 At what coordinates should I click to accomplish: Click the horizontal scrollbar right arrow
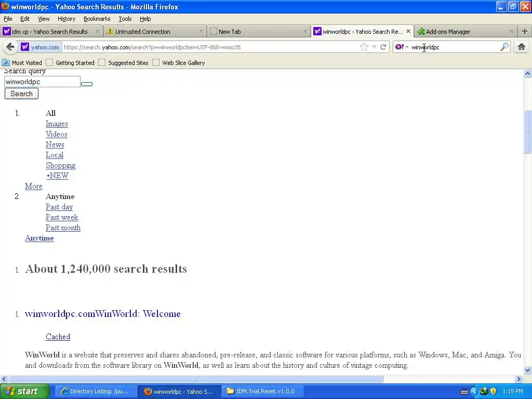[x=518, y=379]
